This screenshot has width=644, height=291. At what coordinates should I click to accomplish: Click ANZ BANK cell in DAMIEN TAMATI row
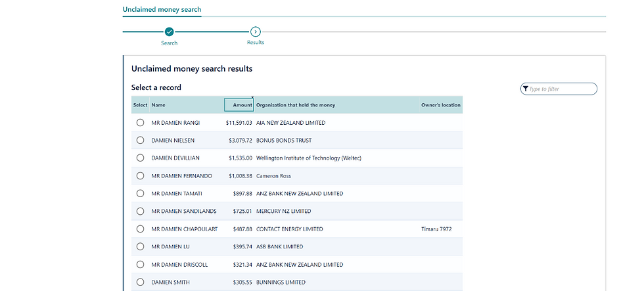[300, 194]
